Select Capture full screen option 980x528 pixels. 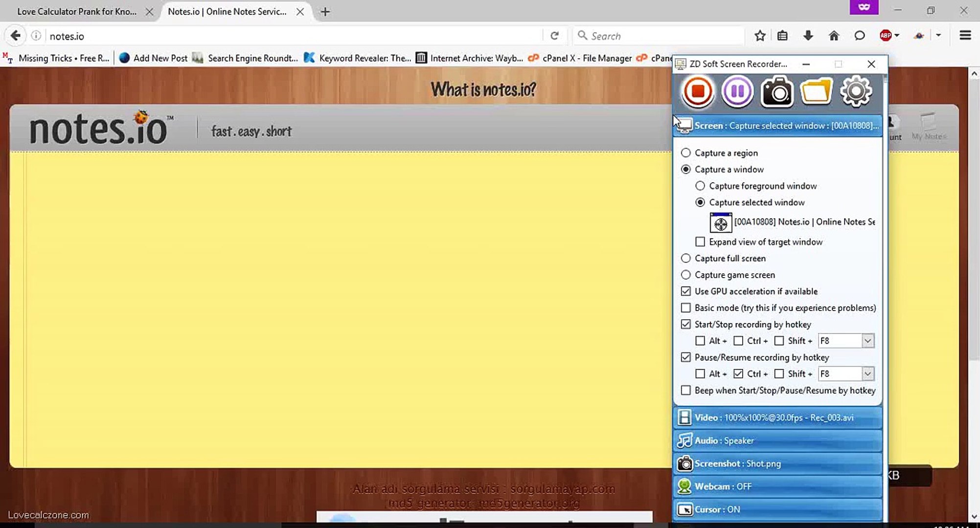[686, 258]
